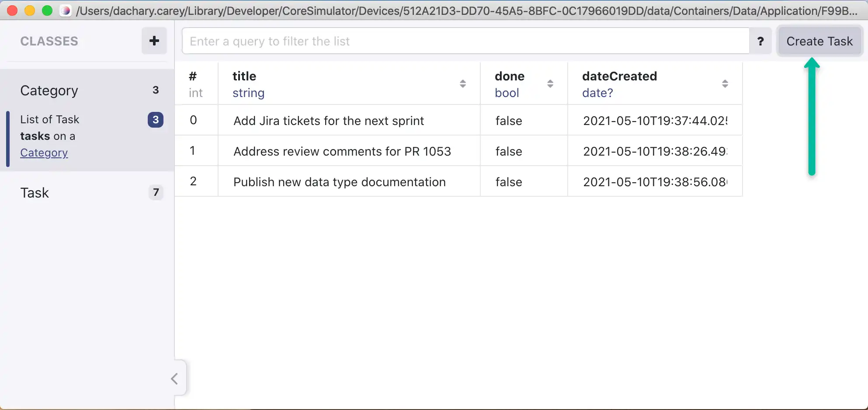Click the title cell 'Address review comments'

point(342,151)
